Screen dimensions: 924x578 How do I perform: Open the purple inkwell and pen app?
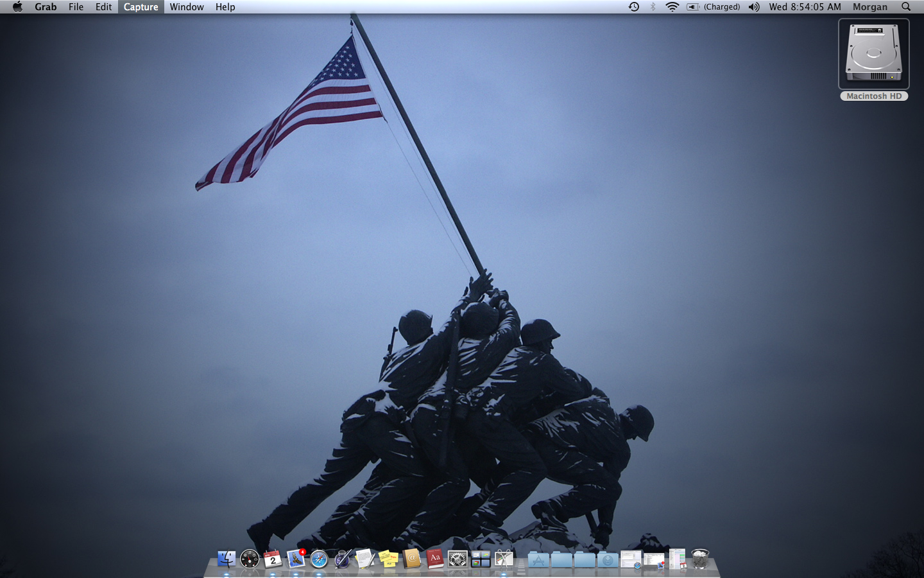point(343,559)
